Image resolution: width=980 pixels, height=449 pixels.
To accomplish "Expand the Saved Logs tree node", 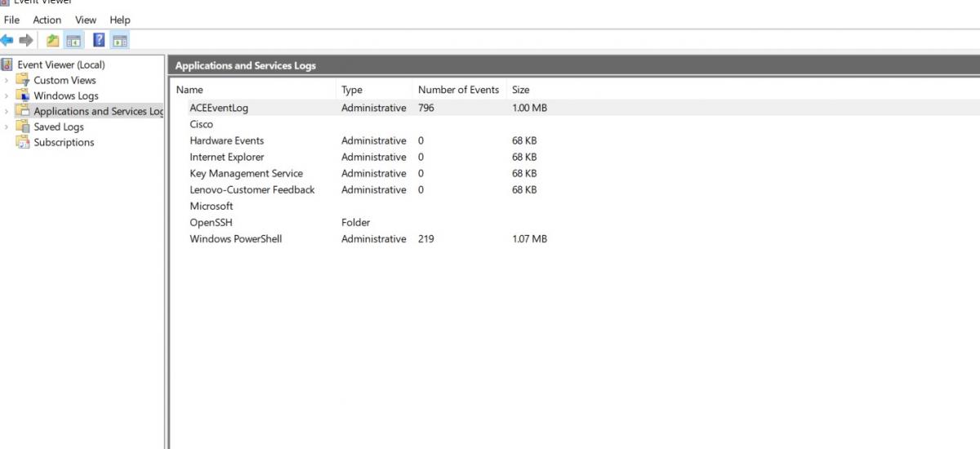I will [x=7, y=127].
